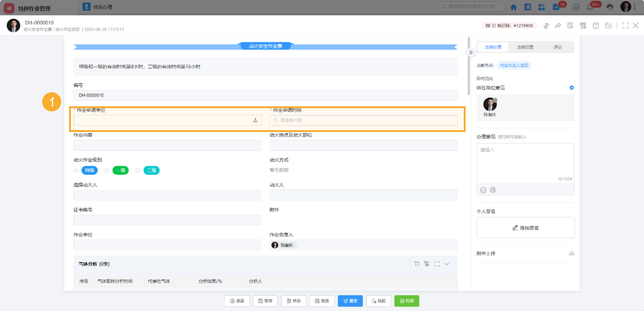The image size is (644, 311).
Task: Click the hexagon logo icon in top bar
Action: 576,7
